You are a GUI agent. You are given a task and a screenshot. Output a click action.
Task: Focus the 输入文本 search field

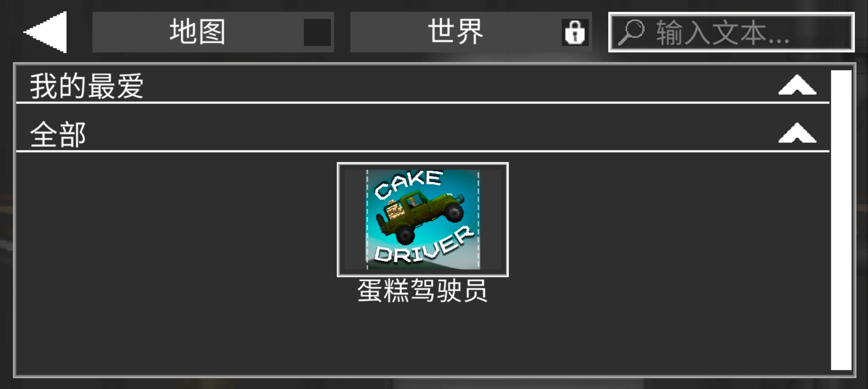(x=731, y=32)
